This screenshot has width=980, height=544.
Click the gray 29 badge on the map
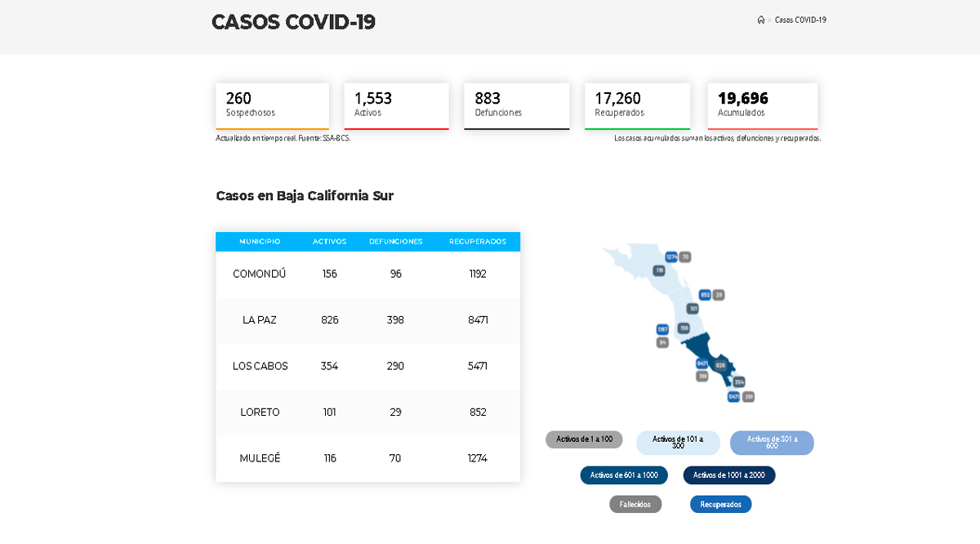(x=719, y=295)
